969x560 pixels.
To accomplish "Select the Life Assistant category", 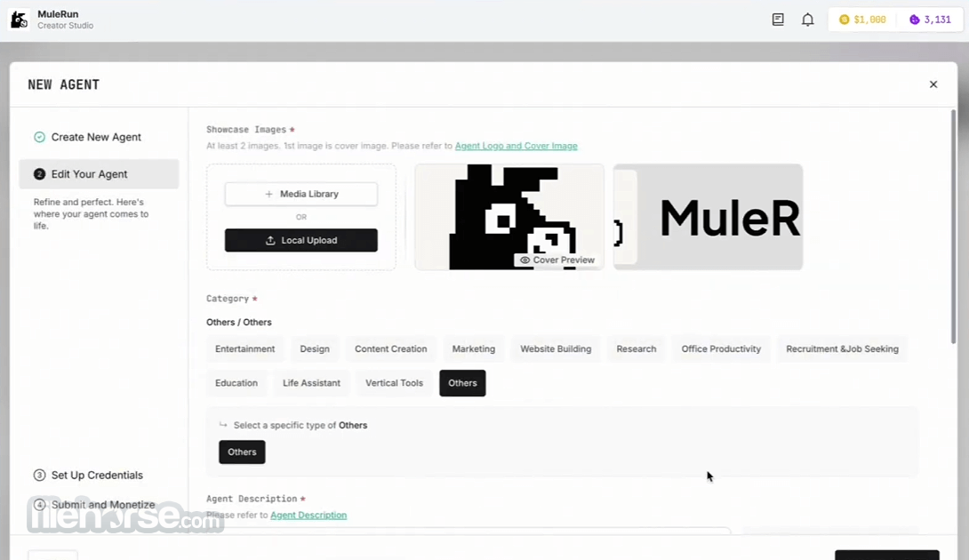I will 311,383.
